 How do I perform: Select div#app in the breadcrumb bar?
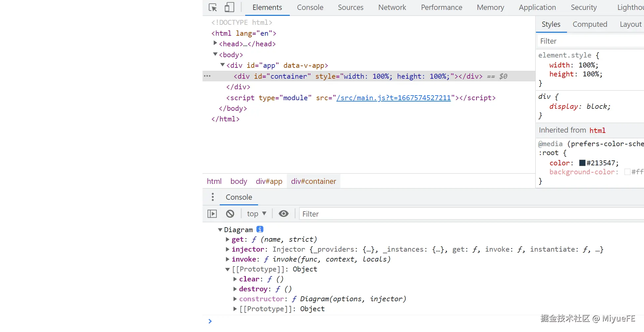(x=269, y=181)
